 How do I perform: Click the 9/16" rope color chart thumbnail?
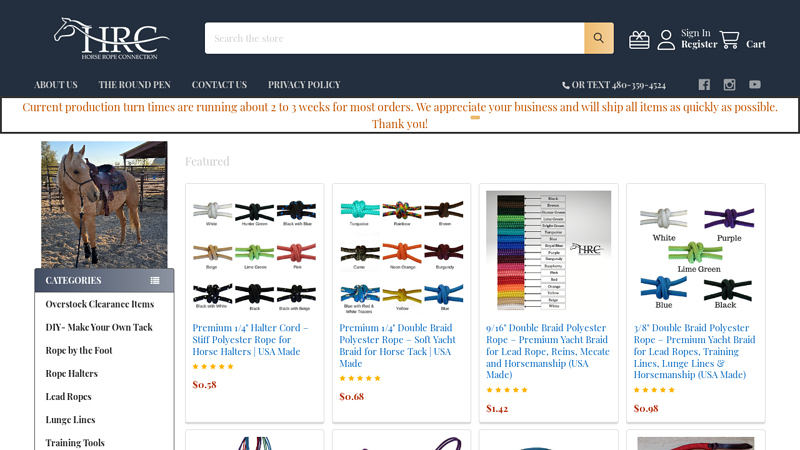click(548, 250)
